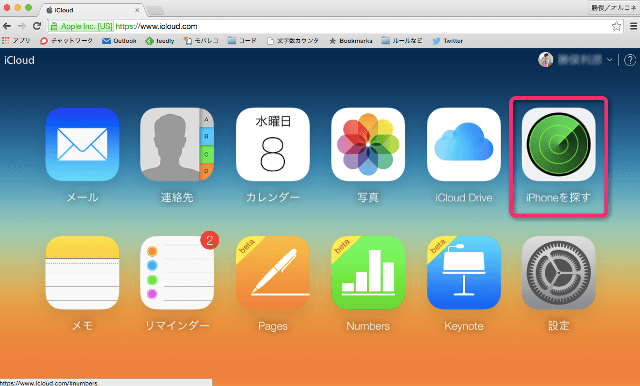Click the blurred account name text
This screenshot has width=640, height=386.
coord(580,60)
